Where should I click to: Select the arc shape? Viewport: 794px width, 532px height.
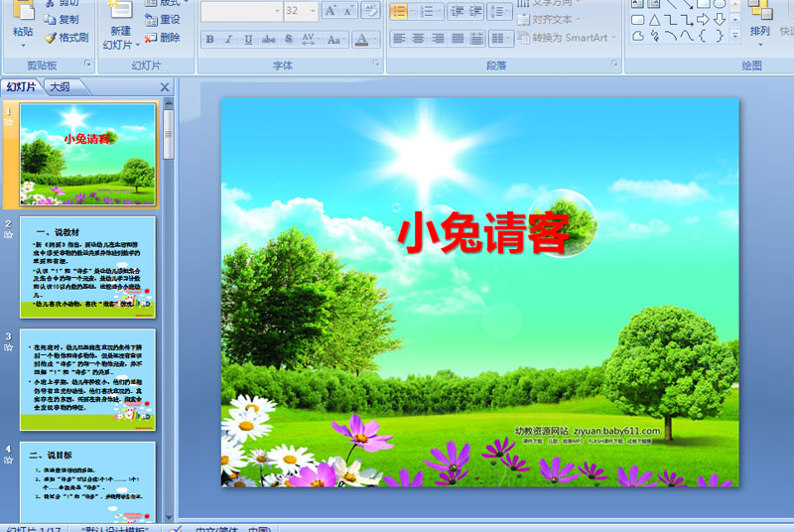click(x=670, y=36)
